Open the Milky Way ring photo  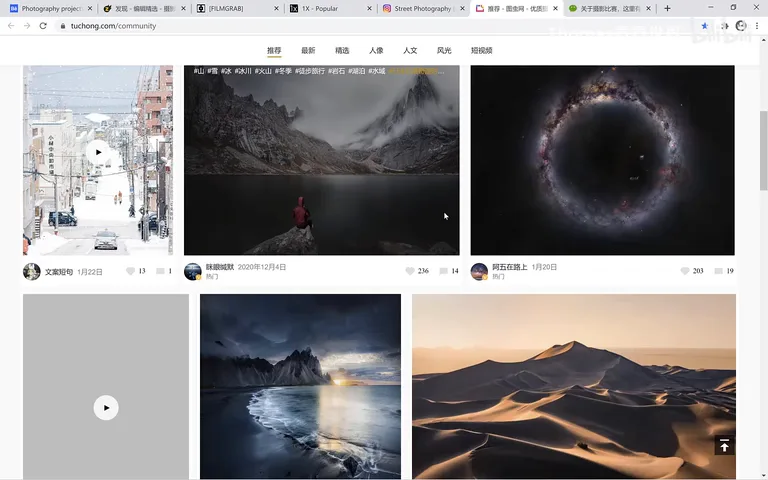click(602, 160)
